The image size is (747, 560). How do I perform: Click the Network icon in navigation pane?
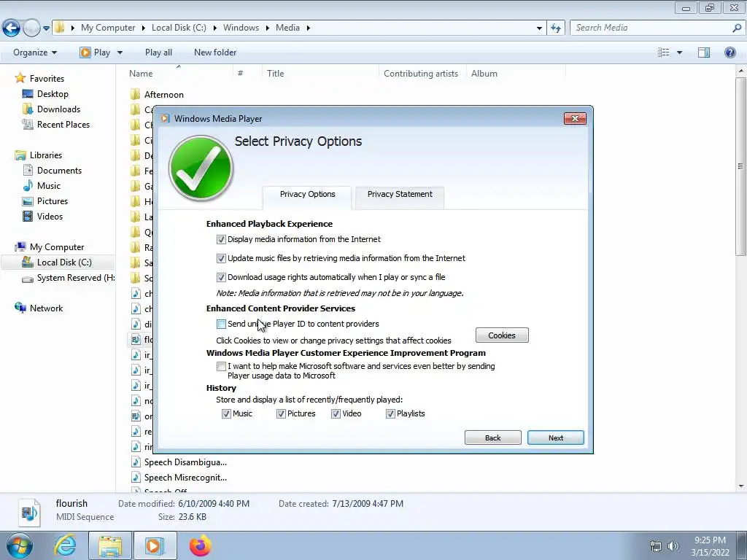(20, 308)
